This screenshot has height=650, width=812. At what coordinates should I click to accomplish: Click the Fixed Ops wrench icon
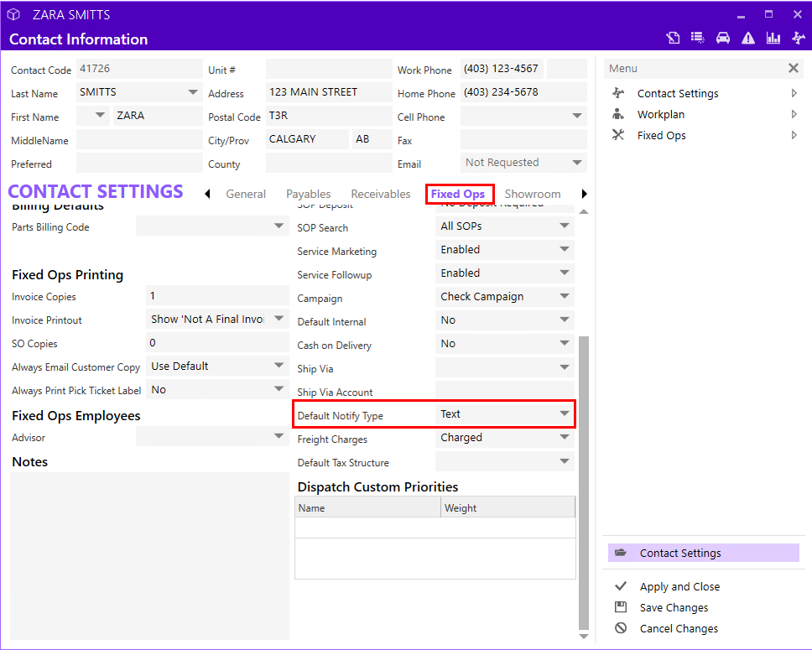[x=618, y=135]
